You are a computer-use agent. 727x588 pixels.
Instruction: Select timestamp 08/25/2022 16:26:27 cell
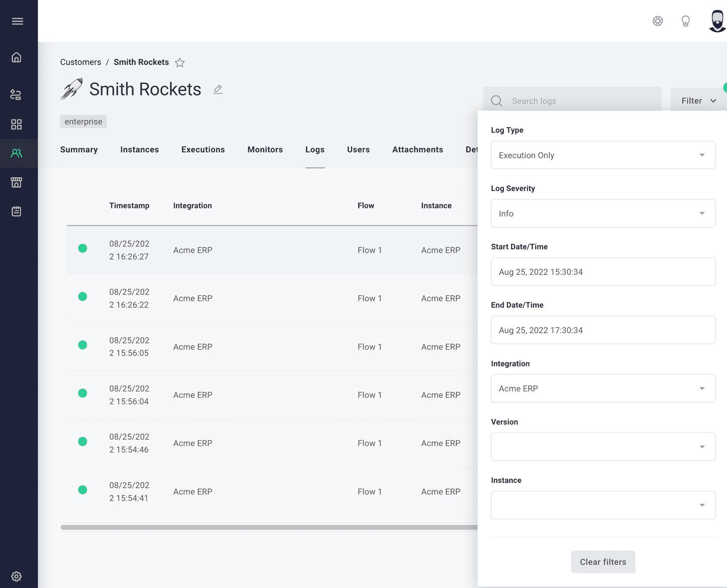coord(129,250)
